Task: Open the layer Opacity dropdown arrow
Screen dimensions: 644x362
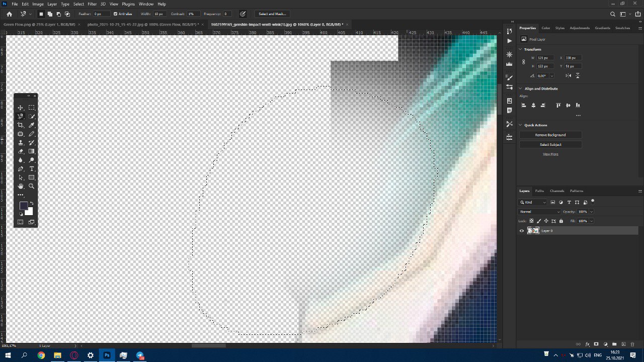Action: tap(591, 212)
